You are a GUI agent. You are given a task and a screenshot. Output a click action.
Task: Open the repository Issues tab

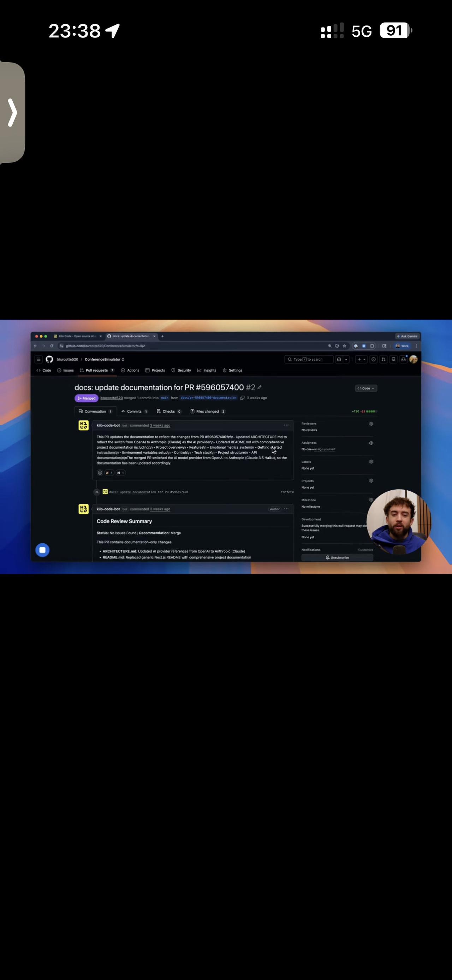click(x=65, y=370)
